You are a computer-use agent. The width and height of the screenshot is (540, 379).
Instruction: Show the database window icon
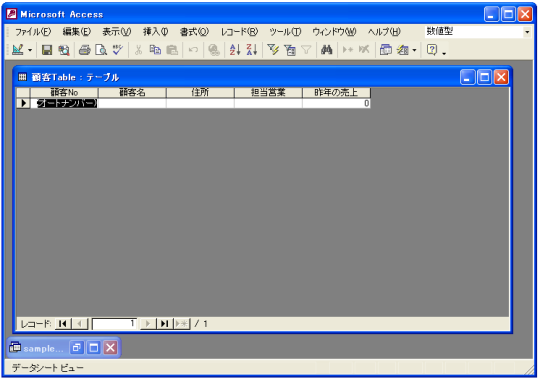385,50
